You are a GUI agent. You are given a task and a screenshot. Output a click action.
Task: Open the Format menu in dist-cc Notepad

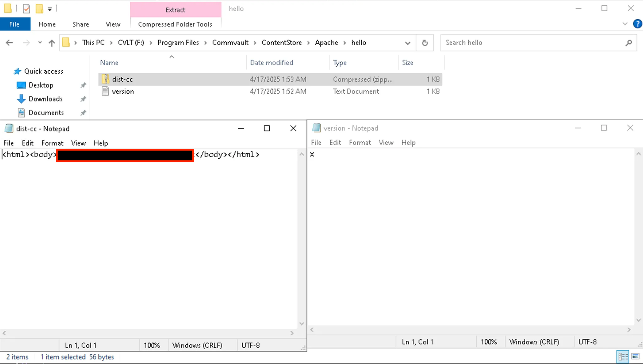click(x=52, y=143)
